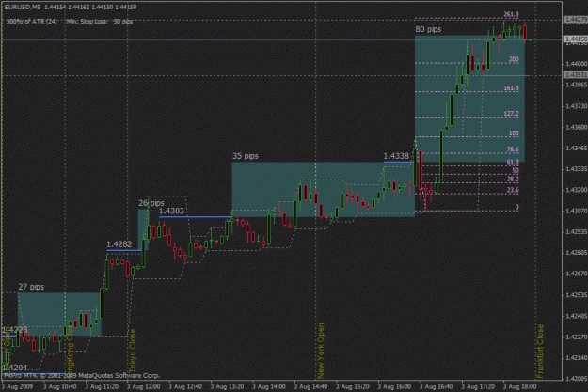Click the MetaQuotes Software Corp. copyright text
This screenshot has width=588, height=392.
pyautogui.click(x=82, y=375)
